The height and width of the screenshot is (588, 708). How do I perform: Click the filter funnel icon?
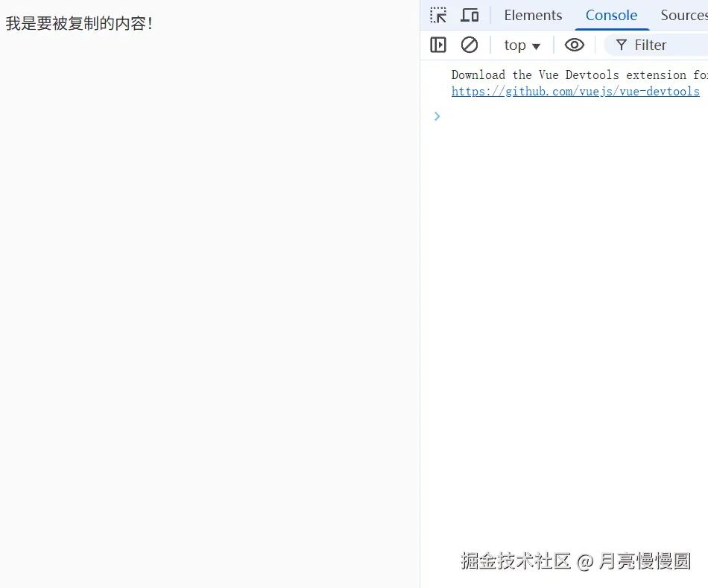click(x=621, y=45)
